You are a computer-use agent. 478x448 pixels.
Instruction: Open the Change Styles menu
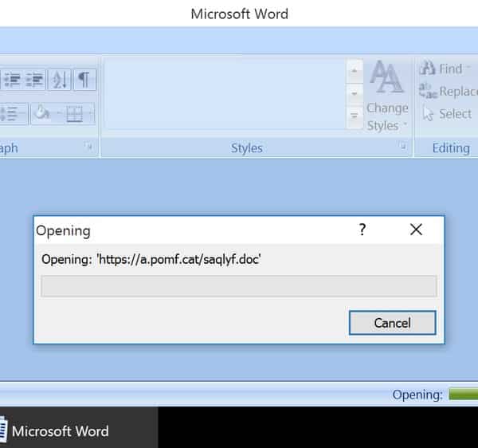coord(387,96)
